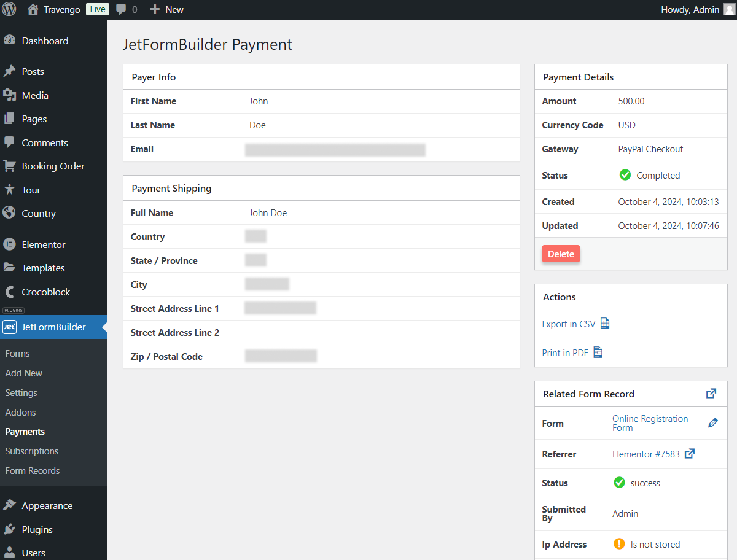Screen dimensions: 737x560
Task: Click the spreadsheet icon beside Export in CSV
Action: click(605, 324)
